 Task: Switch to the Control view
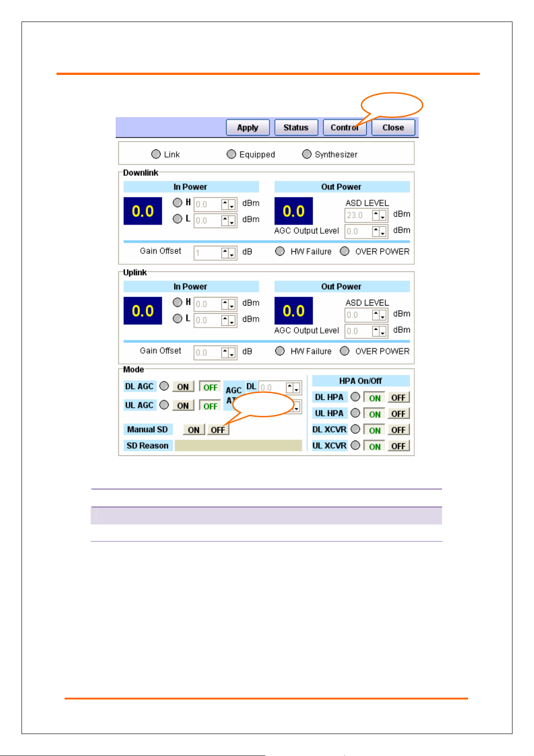pyautogui.click(x=345, y=127)
